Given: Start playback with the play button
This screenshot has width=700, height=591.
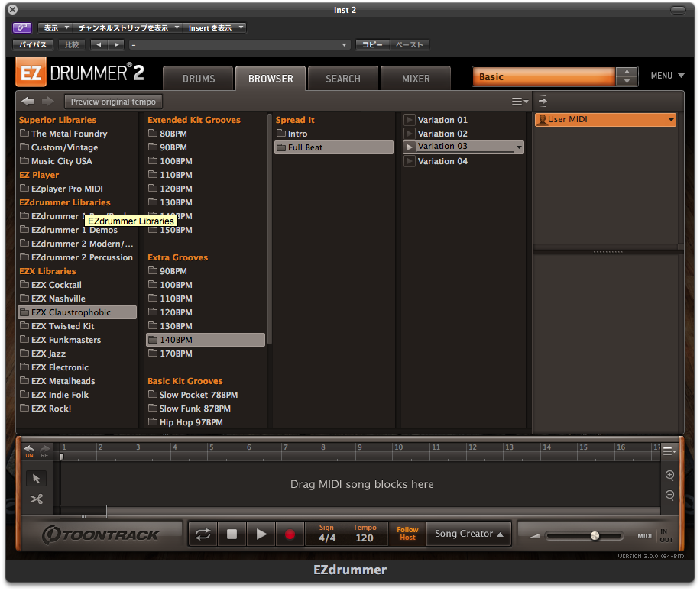Looking at the screenshot, I should 261,534.
